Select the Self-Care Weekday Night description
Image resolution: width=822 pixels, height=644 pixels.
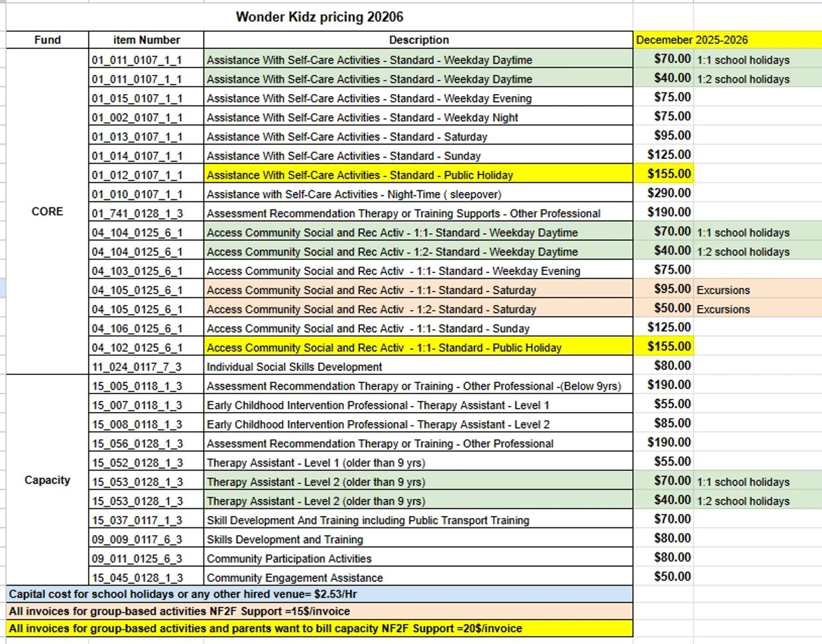362,117
